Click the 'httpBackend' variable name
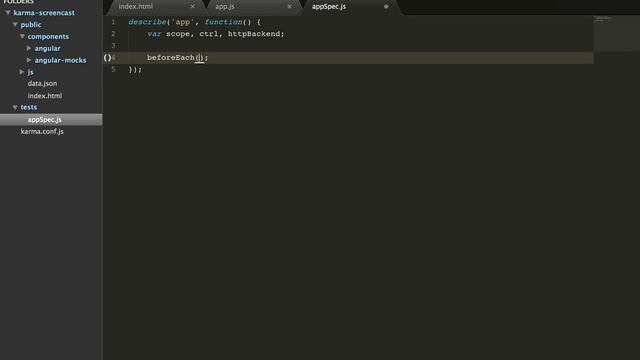This screenshot has height=360, width=640. [254, 34]
